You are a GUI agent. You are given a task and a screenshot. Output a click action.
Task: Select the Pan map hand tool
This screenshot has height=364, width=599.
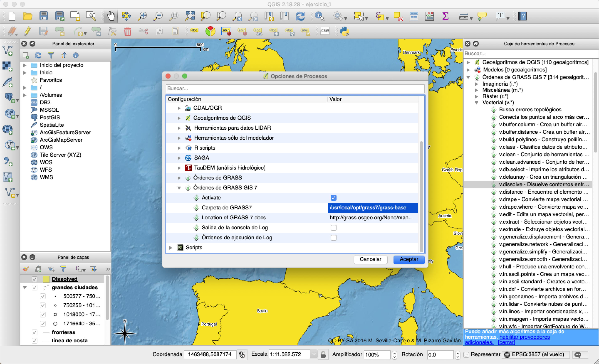[111, 16]
